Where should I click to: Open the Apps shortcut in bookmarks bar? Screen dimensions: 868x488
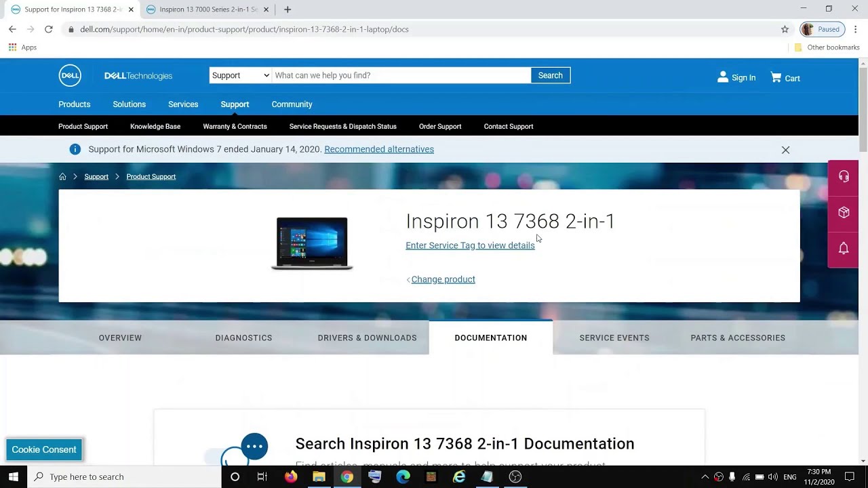(x=22, y=47)
